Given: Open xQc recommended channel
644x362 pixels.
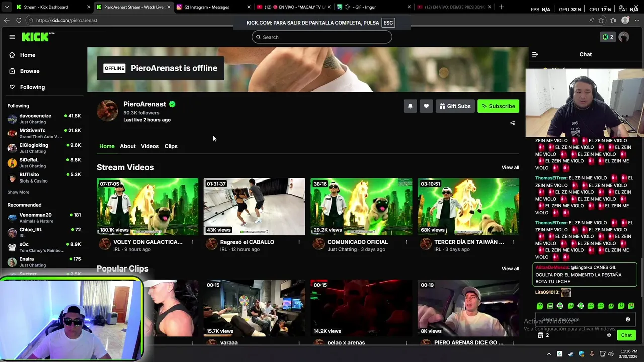Looking at the screenshot, I should coord(44,247).
